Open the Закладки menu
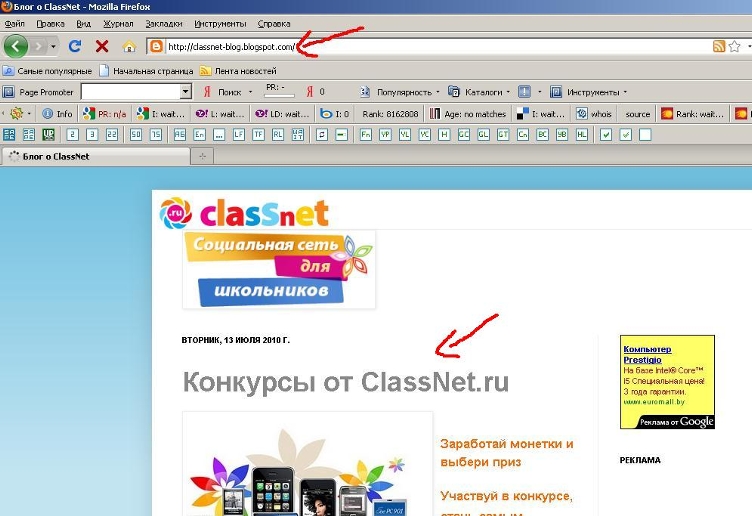Screen dimensions: 752x516 pyautogui.click(x=164, y=23)
